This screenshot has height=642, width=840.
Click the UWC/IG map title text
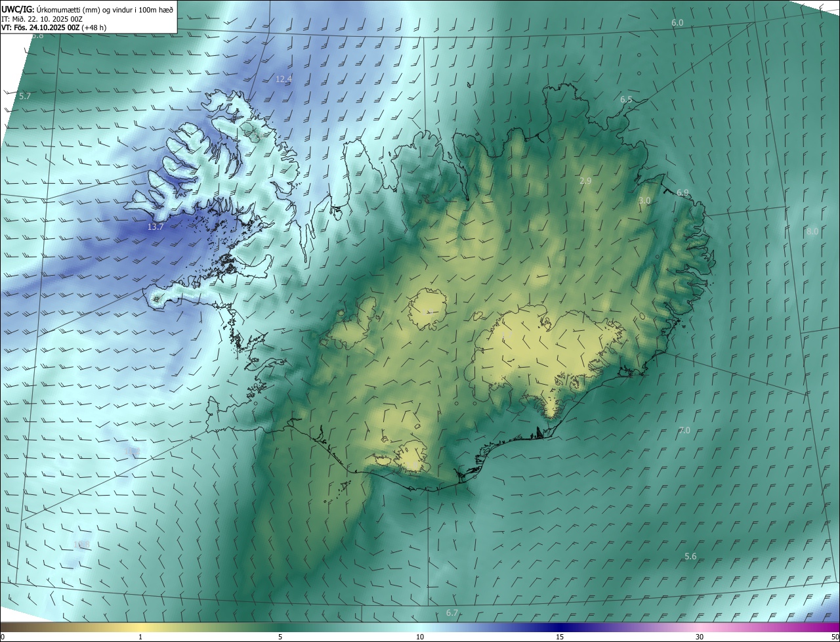(87, 9)
